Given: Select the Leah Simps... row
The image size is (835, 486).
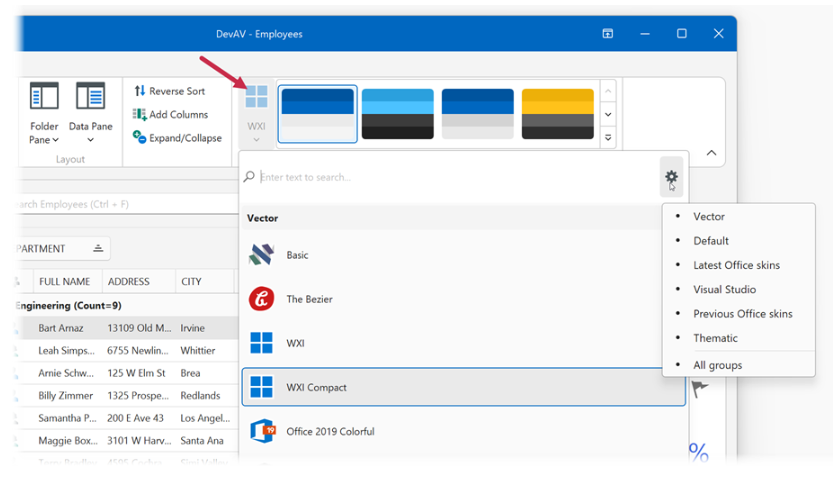Looking at the screenshot, I should pos(127,350).
